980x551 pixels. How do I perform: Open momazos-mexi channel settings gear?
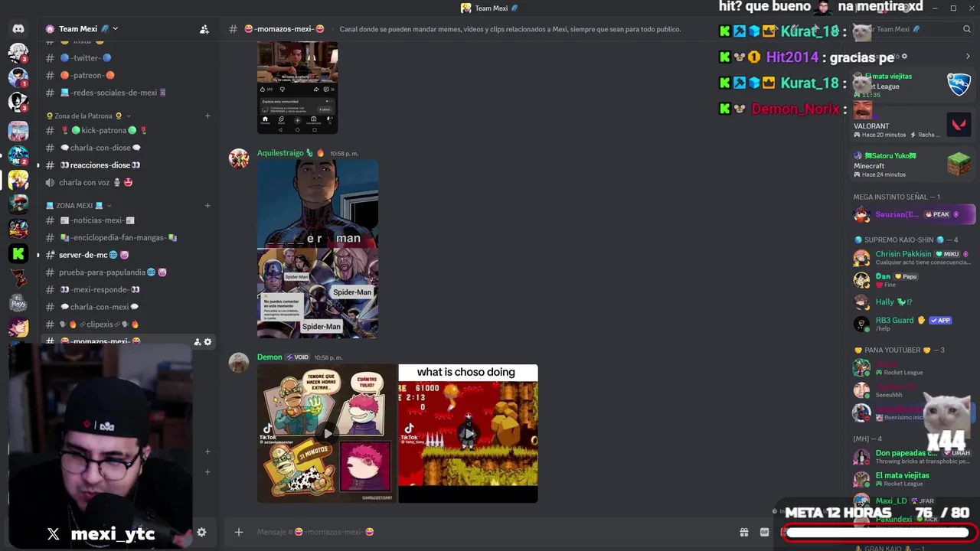point(207,342)
